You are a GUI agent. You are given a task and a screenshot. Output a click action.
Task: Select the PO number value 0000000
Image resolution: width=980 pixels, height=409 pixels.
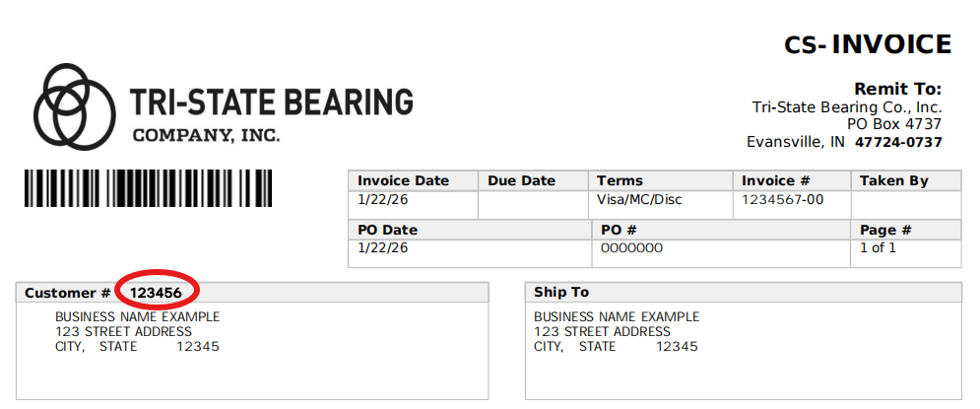pos(630,247)
